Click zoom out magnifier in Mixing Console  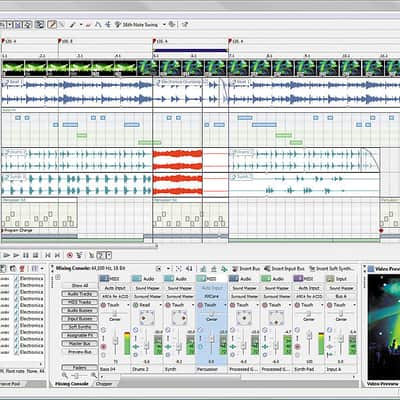coord(65,376)
